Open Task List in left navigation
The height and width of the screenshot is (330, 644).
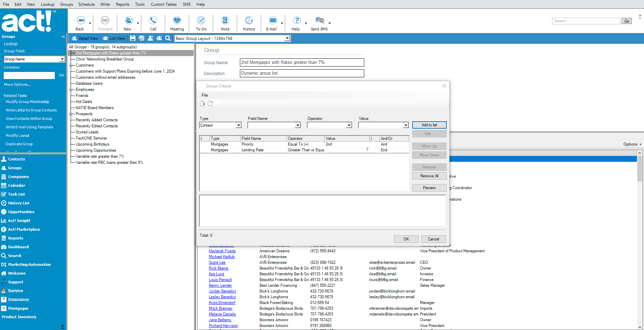click(x=17, y=194)
